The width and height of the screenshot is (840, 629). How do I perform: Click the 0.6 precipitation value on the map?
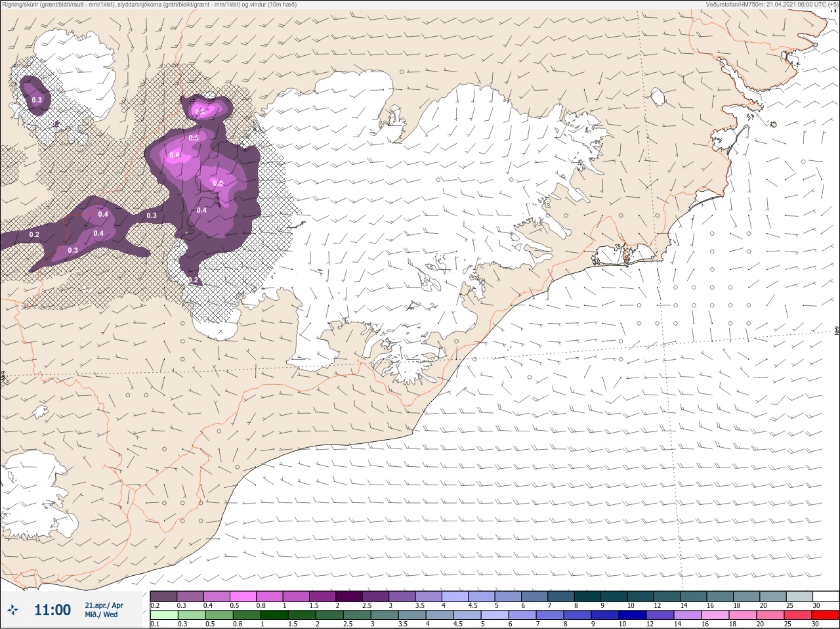pos(175,156)
